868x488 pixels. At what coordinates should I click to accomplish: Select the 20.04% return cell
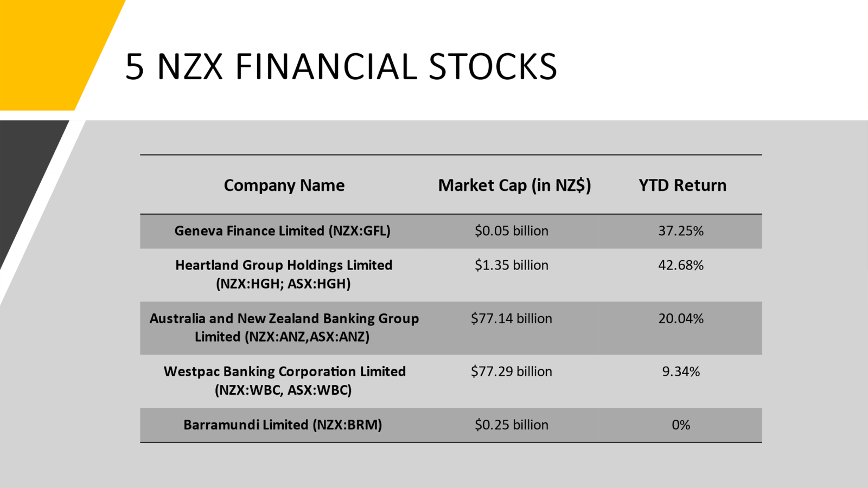(681, 318)
